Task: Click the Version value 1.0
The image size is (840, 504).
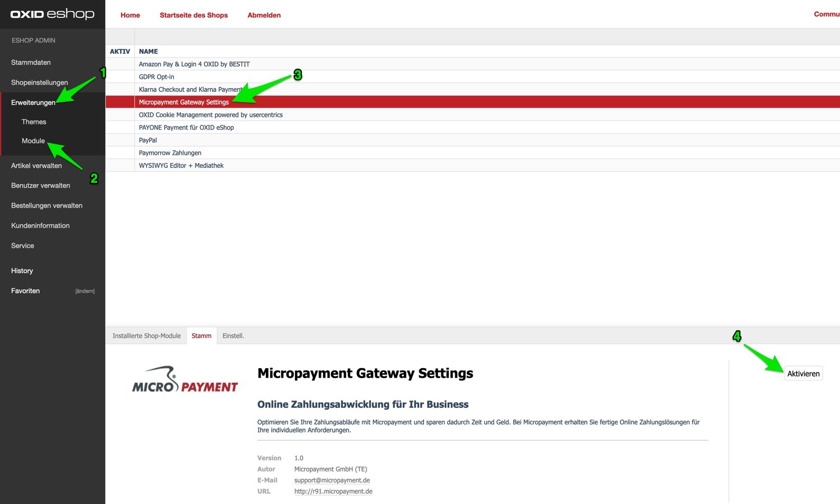Action: (x=299, y=458)
